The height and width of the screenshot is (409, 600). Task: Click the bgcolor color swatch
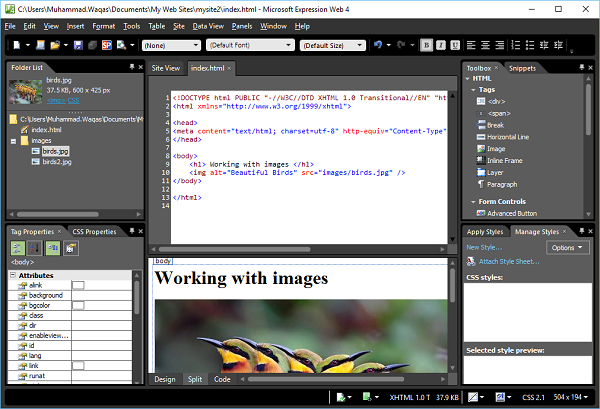tap(78, 305)
